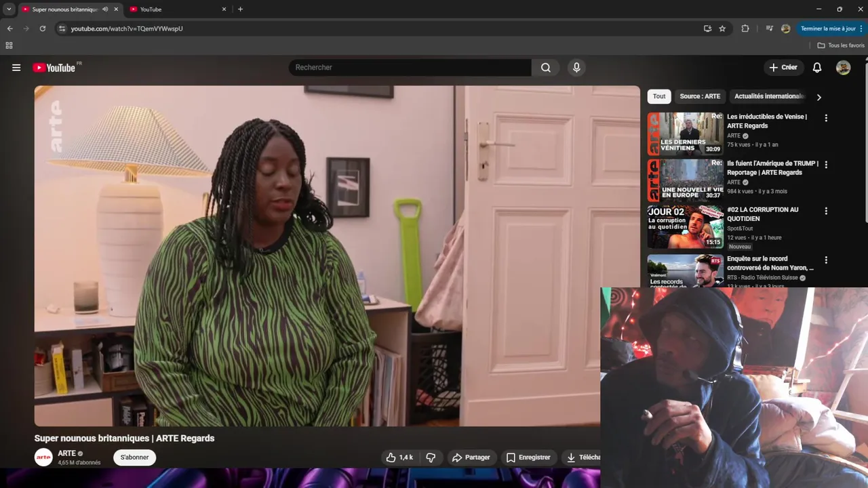868x488 pixels.
Task: Open YouTube notifications bell
Action: click(x=817, y=68)
